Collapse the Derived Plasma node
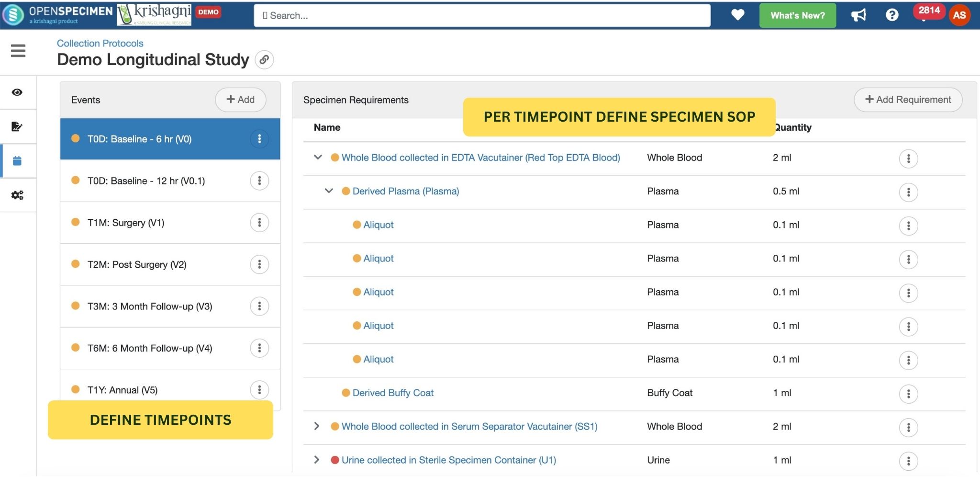The image size is (980, 477). (328, 191)
